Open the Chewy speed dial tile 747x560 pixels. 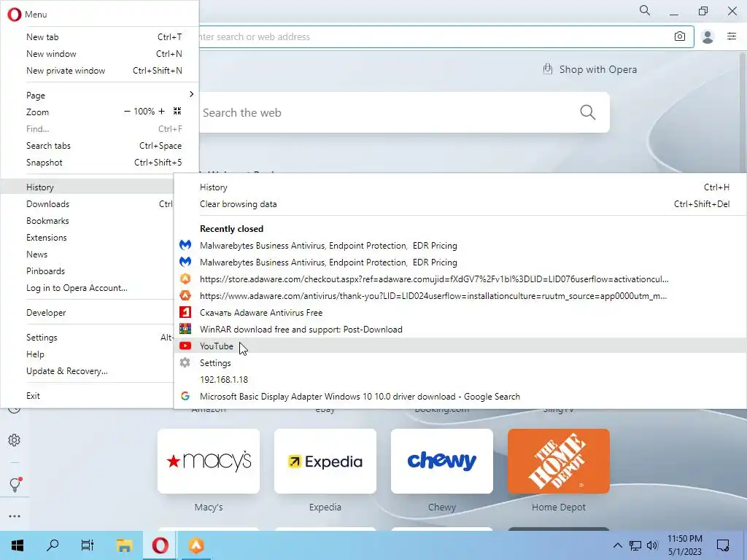[442, 461]
